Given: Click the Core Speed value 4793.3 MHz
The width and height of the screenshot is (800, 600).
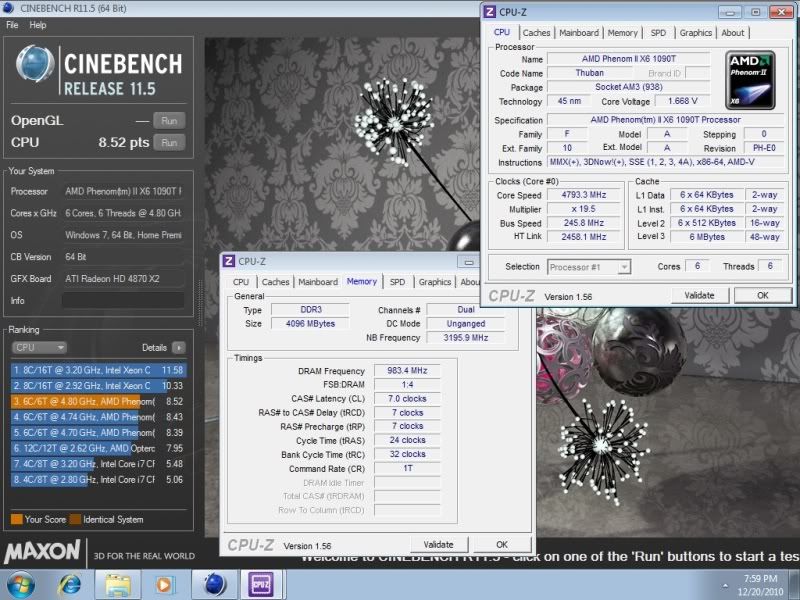Looking at the screenshot, I should [584, 195].
